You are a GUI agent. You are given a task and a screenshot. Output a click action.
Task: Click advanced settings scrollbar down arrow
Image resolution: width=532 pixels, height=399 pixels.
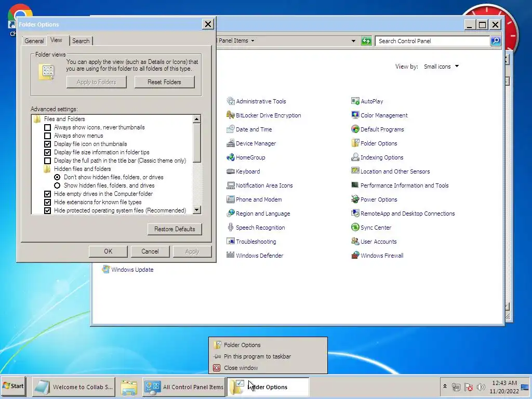[x=197, y=210]
